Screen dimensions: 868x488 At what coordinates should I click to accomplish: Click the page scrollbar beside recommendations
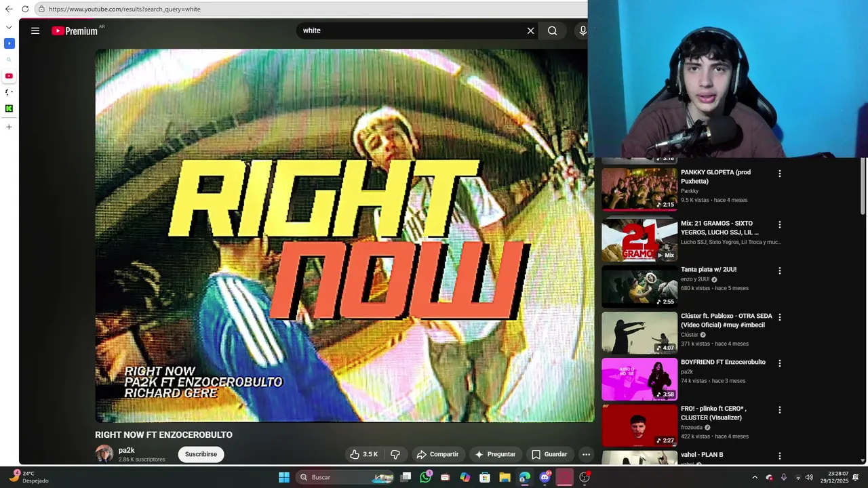click(863, 186)
